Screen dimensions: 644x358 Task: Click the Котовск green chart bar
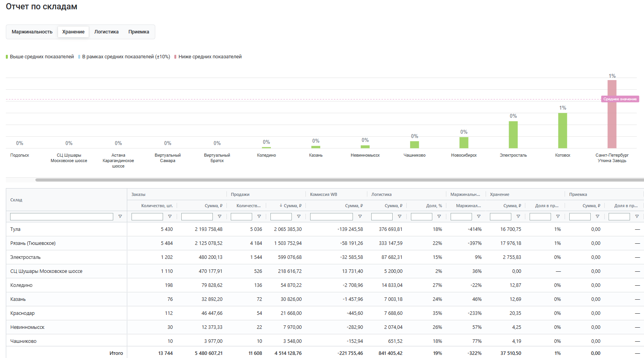pos(563,131)
